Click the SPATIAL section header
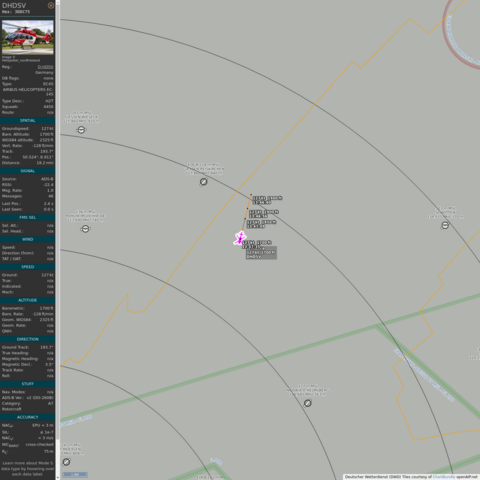480x480 pixels. tap(28, 121)
